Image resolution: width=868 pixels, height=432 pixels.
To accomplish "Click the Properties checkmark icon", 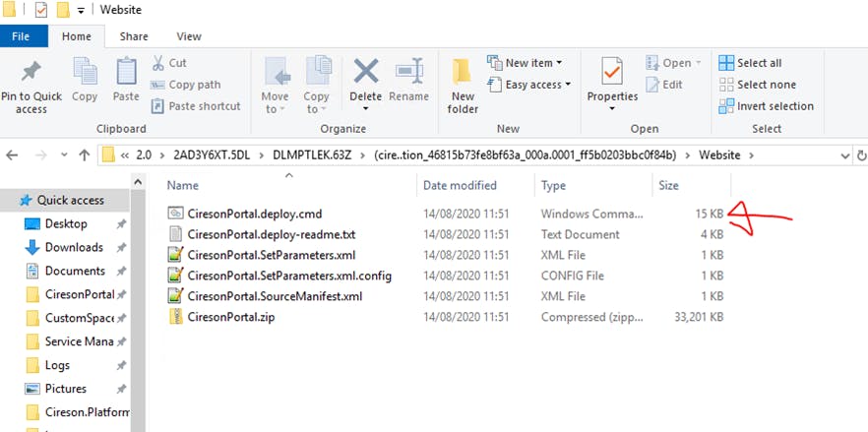I will [612, 71].
